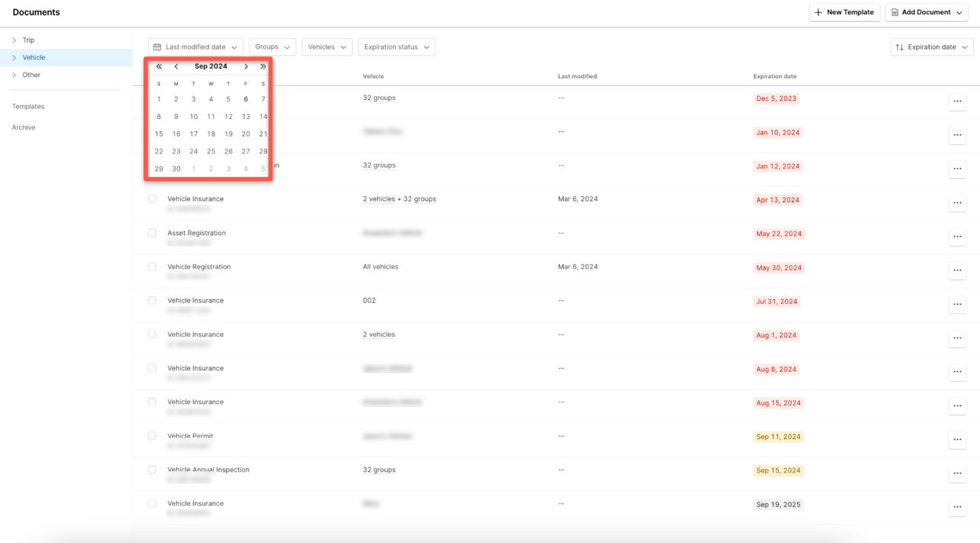Go to next month in calendar
Screen dimensions: 980x543
[246, 66]
